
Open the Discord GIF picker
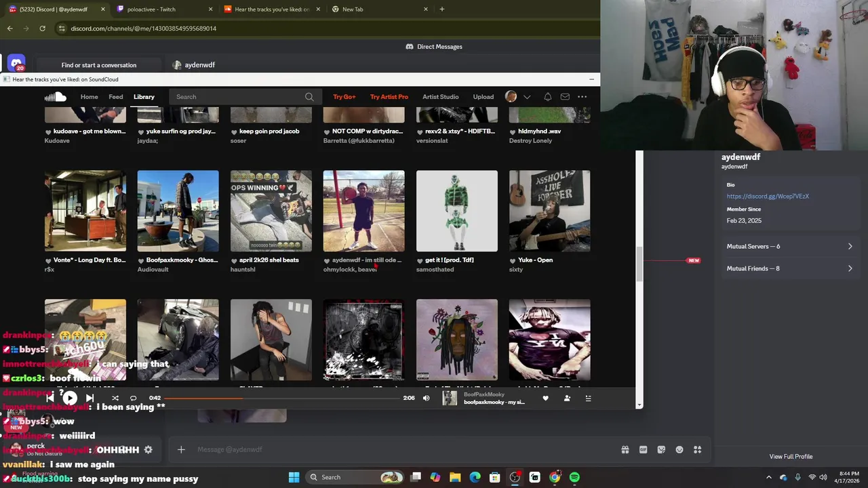[x=643, y=449]
